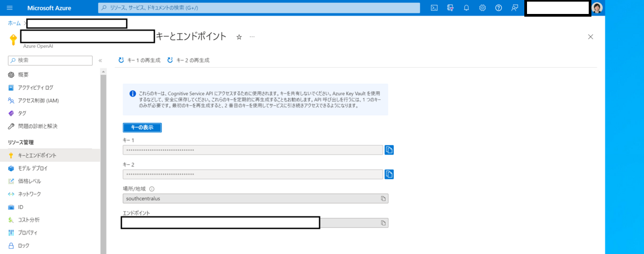Open コスト分析 in the sidebar
Image resolution: width=644 pixels, height=254 pixels.
(x=50, y=220)
